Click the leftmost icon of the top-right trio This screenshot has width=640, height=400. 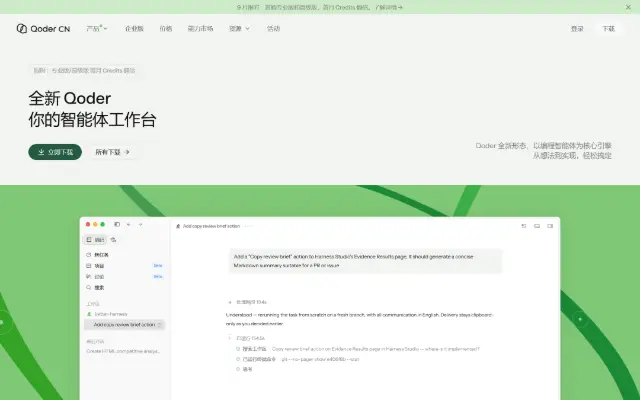coord(524,226)
